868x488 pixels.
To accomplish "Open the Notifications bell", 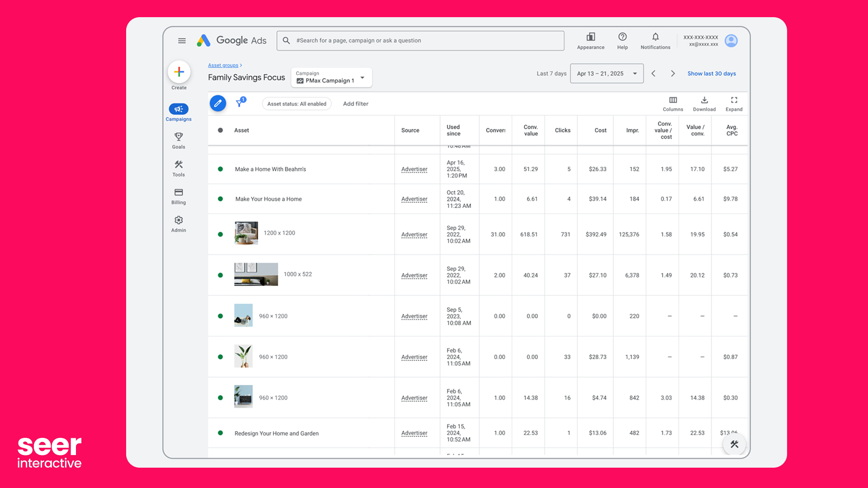I will pos(655,37).
